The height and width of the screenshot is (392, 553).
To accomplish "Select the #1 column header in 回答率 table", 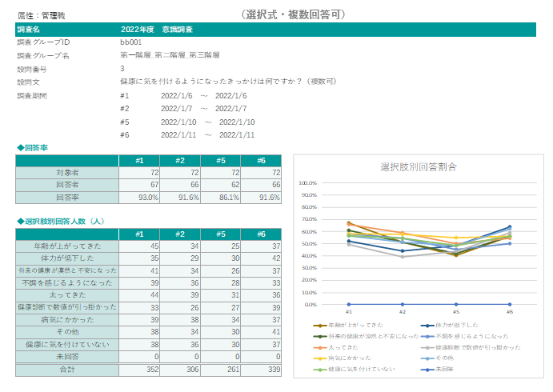I will [139, 161].
